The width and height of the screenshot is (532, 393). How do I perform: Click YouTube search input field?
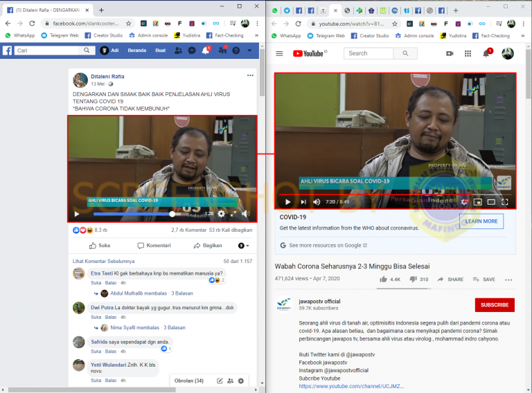369,53
